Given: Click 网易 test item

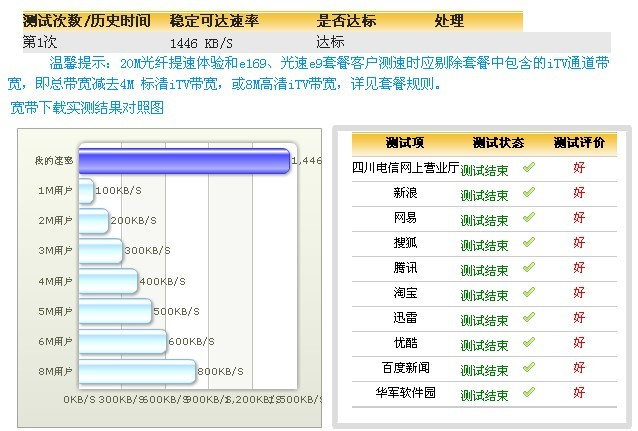Looking at the screenshot, I should (405, 218).
